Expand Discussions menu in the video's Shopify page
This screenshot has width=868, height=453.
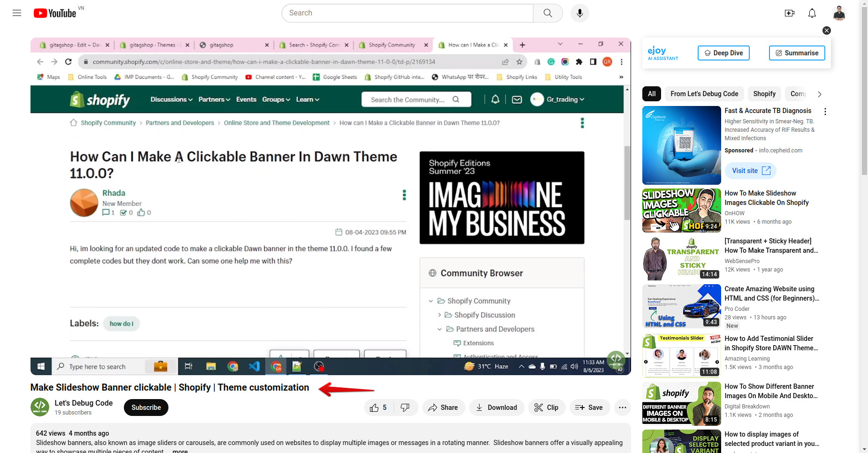(x=171, y=99)
